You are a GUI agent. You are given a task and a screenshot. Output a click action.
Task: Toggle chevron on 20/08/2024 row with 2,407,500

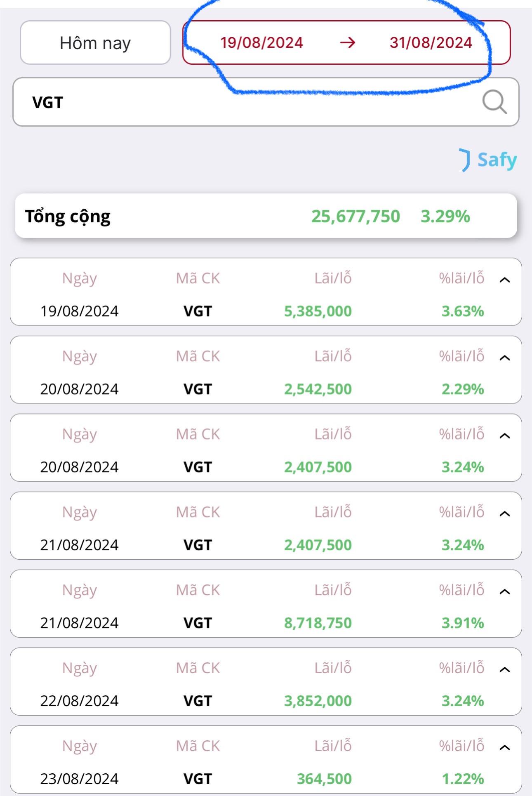pos(504,436)
